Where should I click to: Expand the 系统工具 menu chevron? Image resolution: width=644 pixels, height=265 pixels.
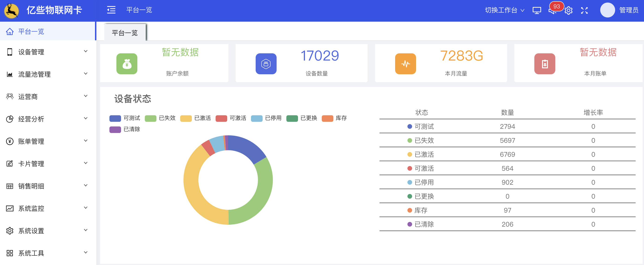[x=86, y=252]
